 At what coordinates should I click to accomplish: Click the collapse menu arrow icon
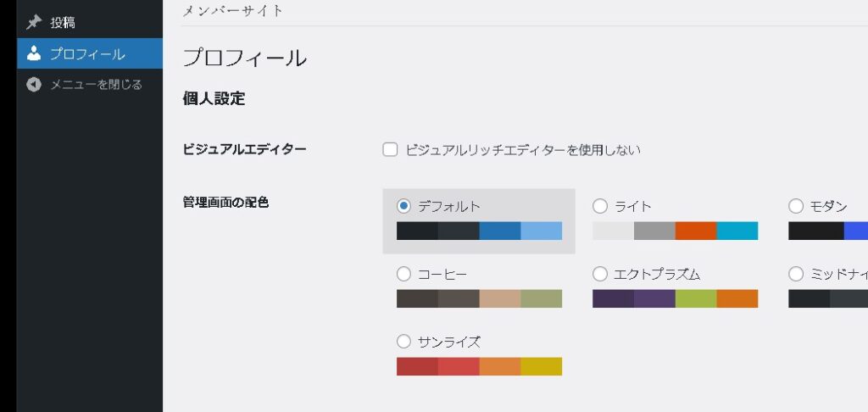tap(34, 85)
